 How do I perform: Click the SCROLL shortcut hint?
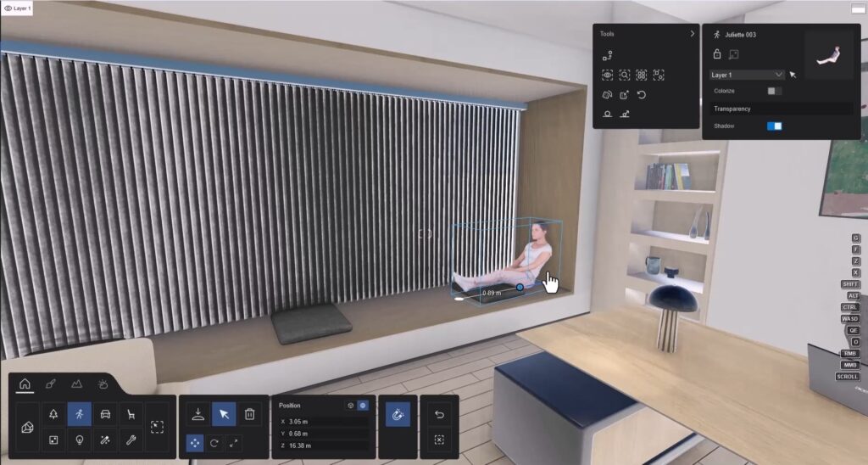(x=847, y=376)
